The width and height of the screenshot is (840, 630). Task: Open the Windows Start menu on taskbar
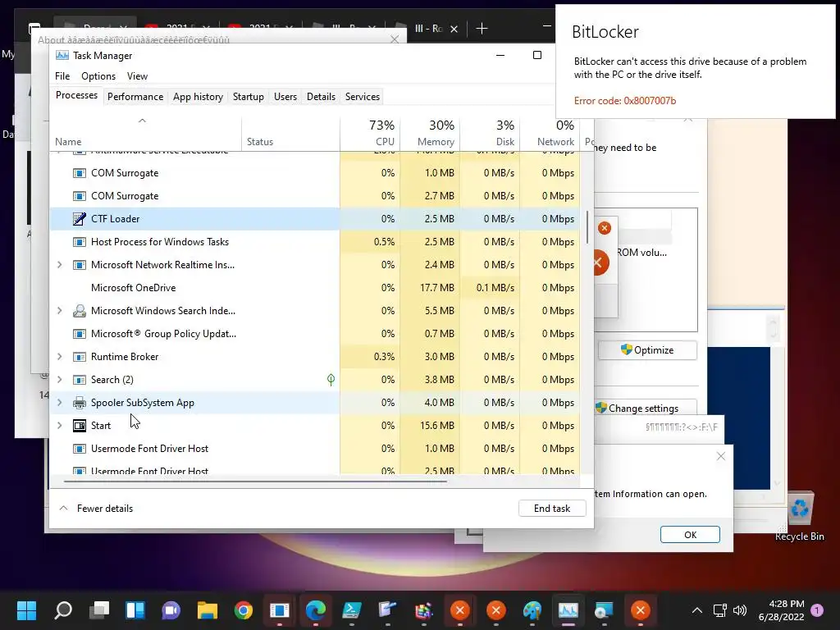[26, 610]
